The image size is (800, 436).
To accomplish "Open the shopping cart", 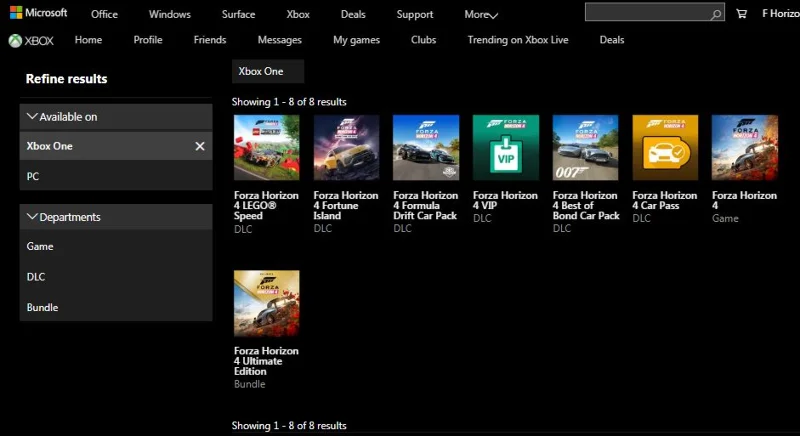I will (741, 14).
